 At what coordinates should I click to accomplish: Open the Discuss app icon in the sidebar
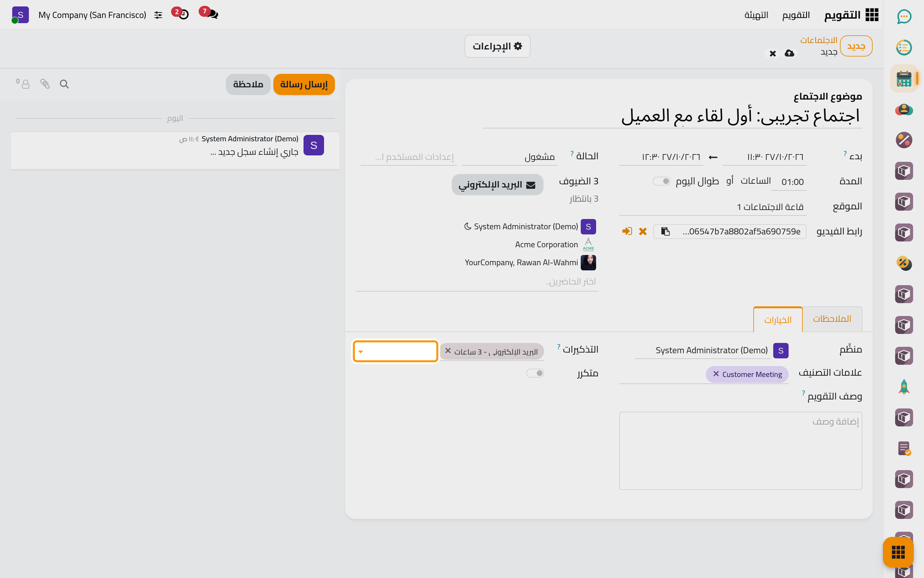click(x=904, y=17)
